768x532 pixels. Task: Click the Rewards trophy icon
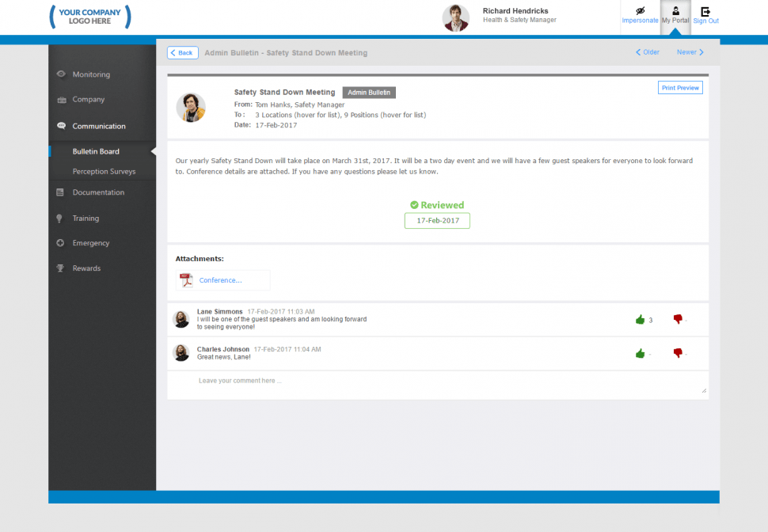tap(60, 268)
